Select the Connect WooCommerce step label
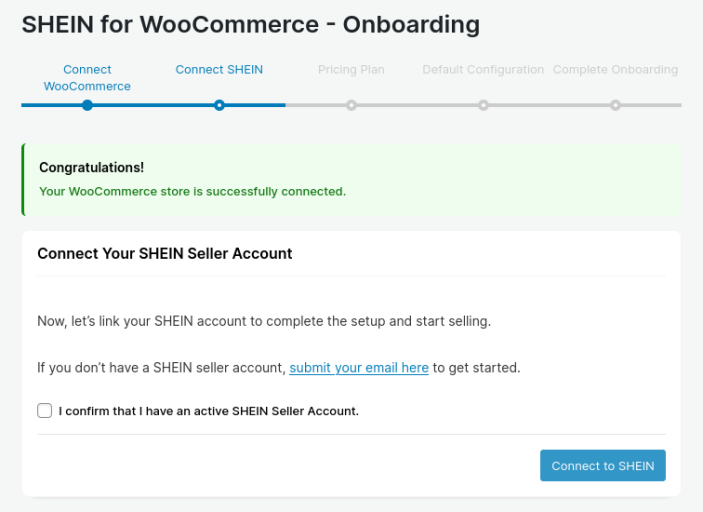 [87, 78]
